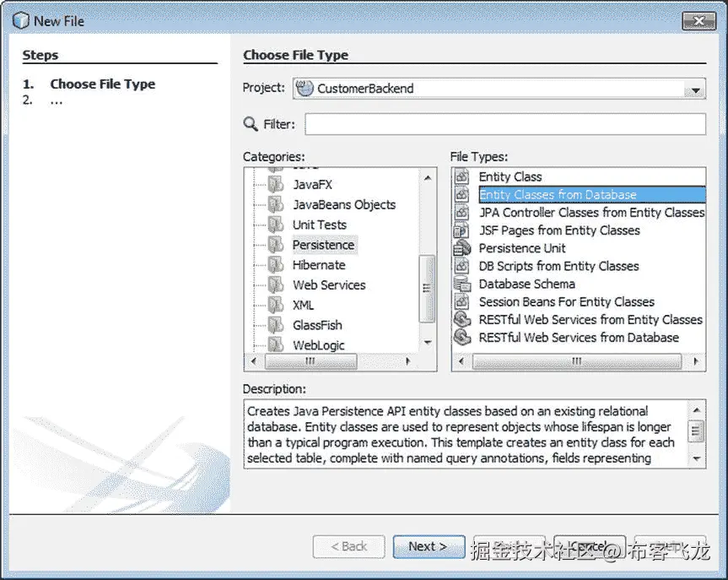Screen dimensions: 728x580
Task: Click File Types horizontal scroll left arrow
Action: [461, 361]
